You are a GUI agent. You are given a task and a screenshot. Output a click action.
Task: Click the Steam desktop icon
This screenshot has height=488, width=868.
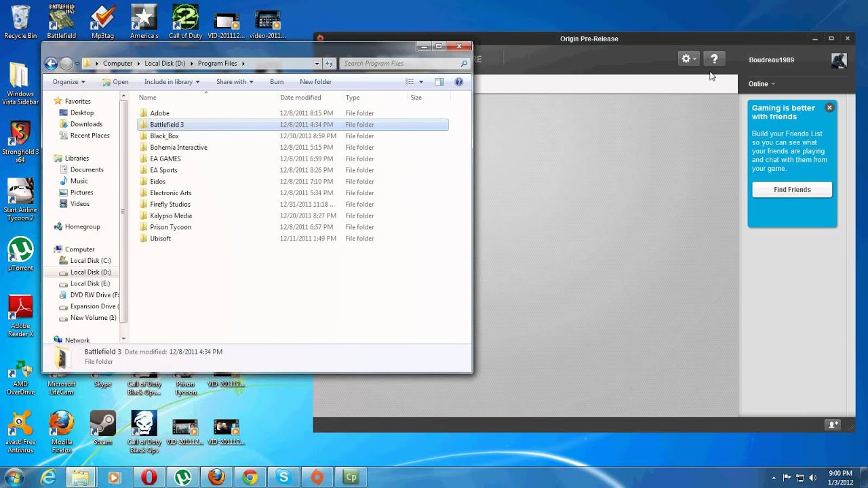tap(103, 428)
